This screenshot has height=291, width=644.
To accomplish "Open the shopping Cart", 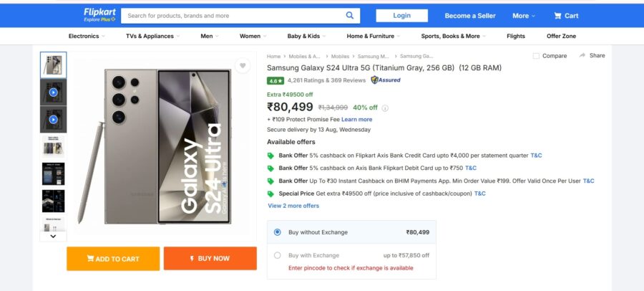I will point(565,16).
